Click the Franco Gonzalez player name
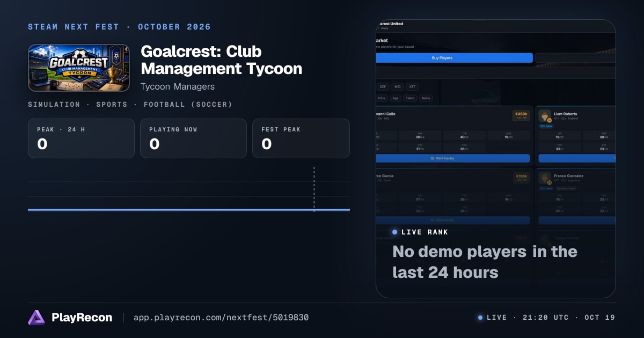Screen dimensions: 644x338 pyautogui.click(x=568, y=175)
